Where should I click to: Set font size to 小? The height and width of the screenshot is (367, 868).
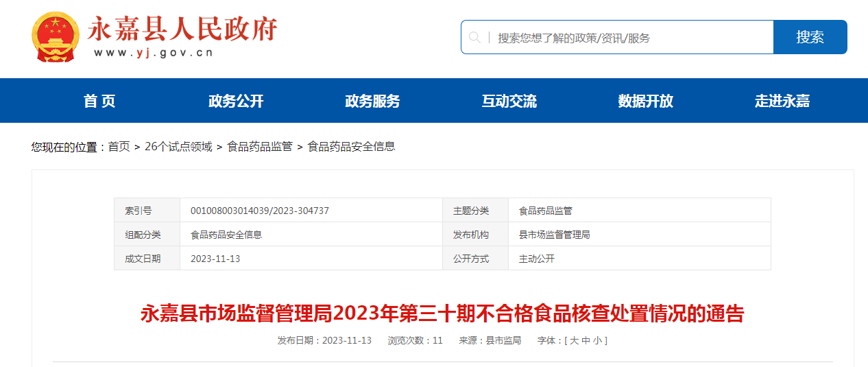597,340
